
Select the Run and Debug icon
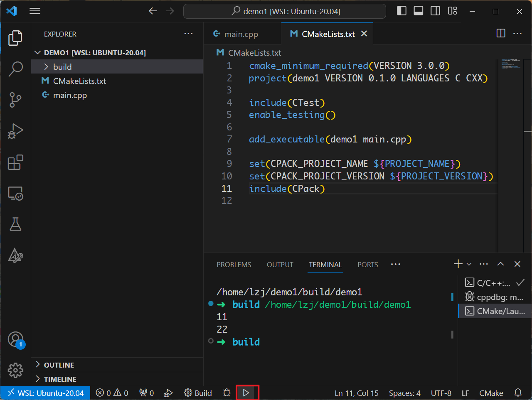15,131
